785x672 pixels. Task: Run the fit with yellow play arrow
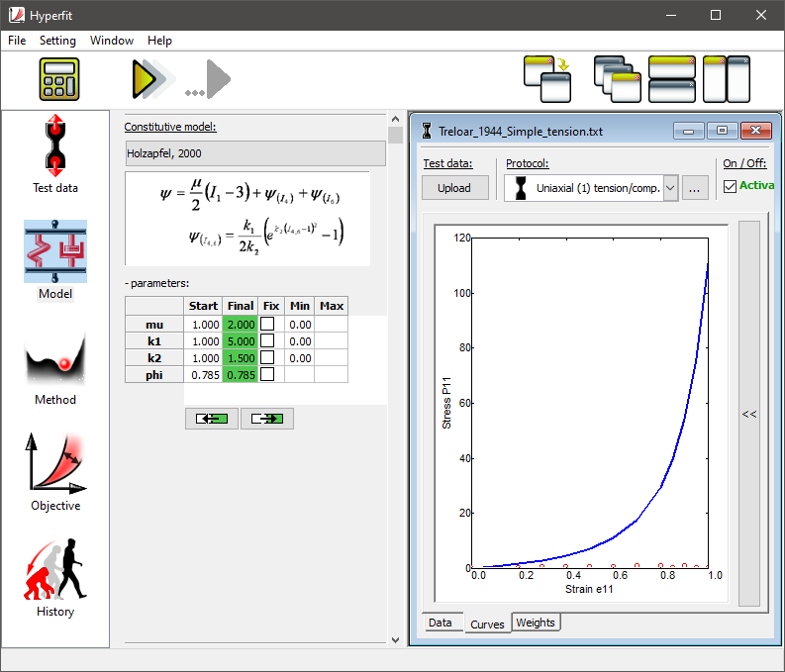[x=152, y=78]
